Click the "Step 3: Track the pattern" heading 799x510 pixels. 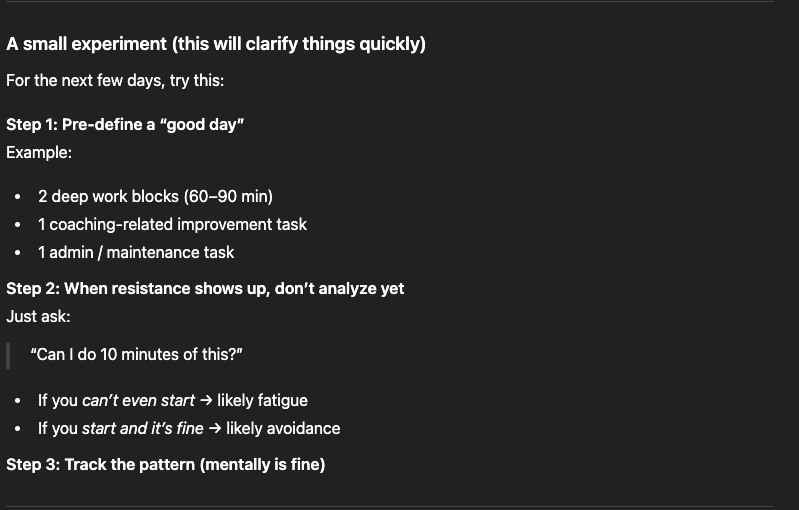(166, 465)
